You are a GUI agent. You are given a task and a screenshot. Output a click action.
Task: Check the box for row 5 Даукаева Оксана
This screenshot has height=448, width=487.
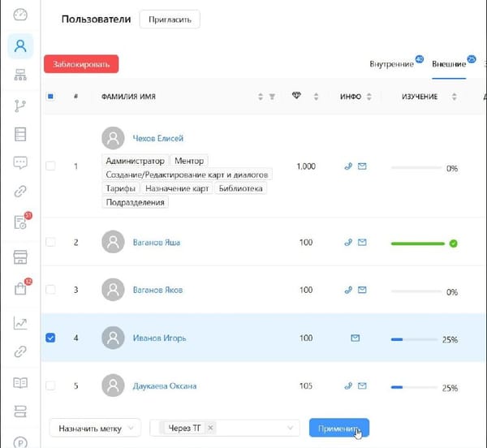(50, 386)
